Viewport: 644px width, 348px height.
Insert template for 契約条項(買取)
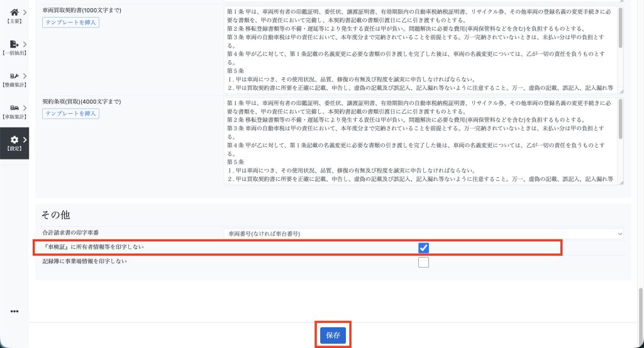pyautogui.click(x=70, y=114)
